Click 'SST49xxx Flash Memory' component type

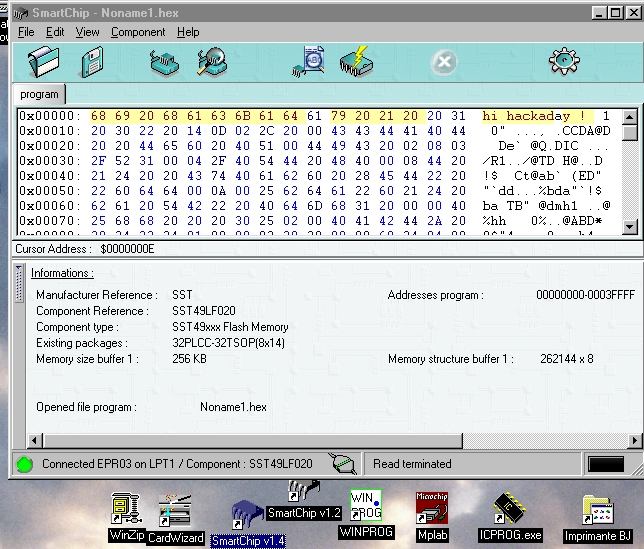point(230,327)
